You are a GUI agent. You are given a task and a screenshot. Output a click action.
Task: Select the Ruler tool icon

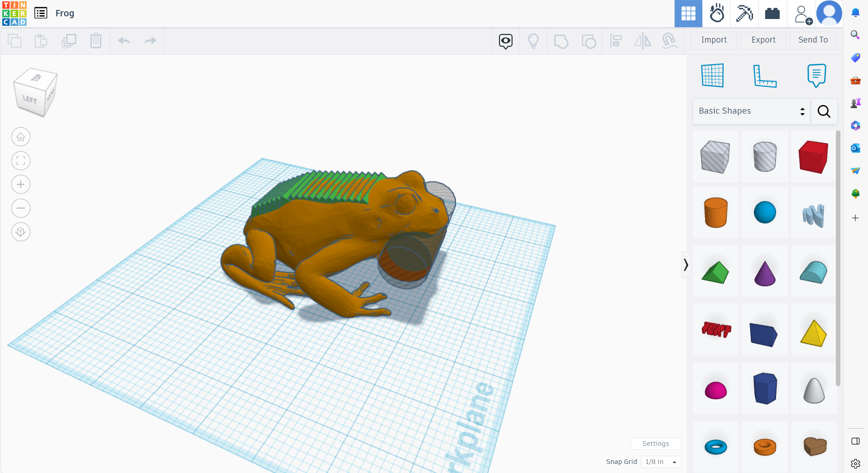click(x=764, y=76)
